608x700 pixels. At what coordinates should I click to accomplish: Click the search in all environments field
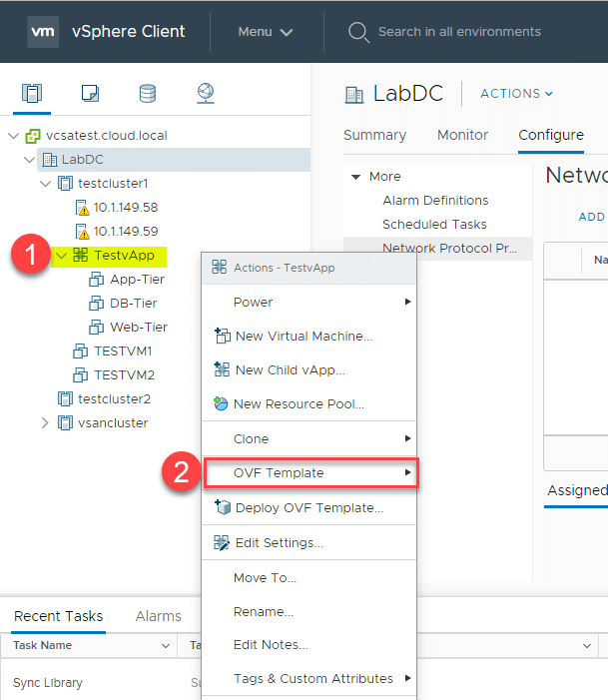point(459,32)
